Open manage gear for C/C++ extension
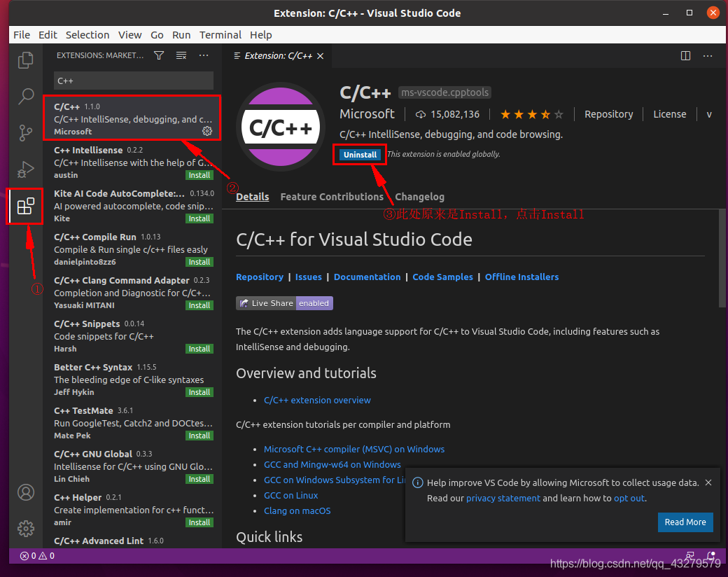728x577 pixels. click(x=207, y=132)
